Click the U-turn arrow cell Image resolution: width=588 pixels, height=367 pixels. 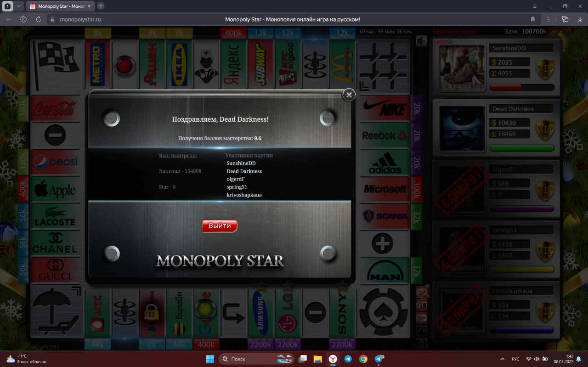(233, 313)
